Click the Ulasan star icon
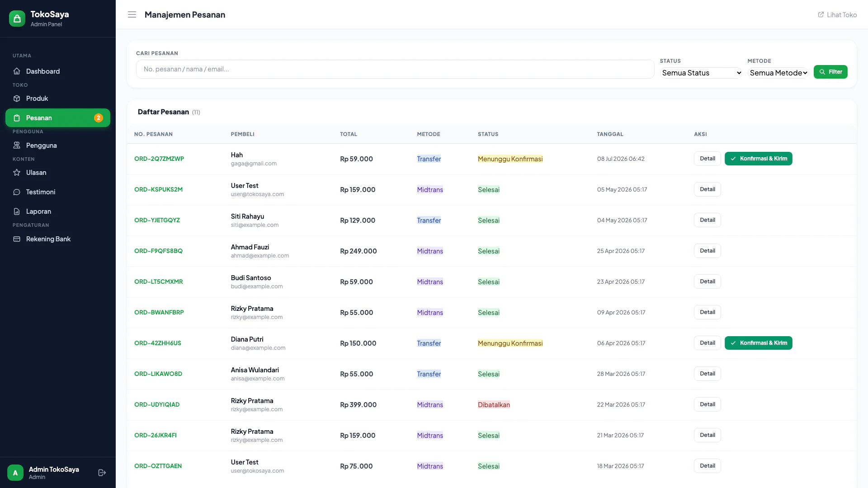Viewport: 868px width, 488px height. 17,173
